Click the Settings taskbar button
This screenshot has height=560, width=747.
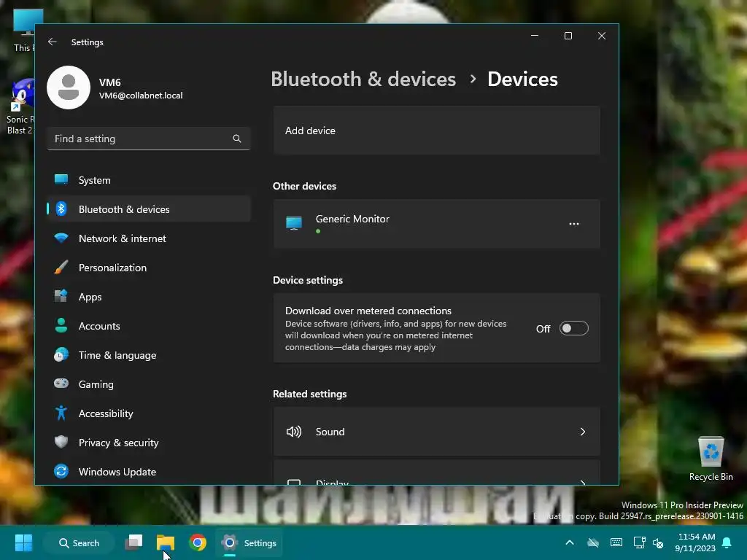pyautogui.click(x=249, y=542)
